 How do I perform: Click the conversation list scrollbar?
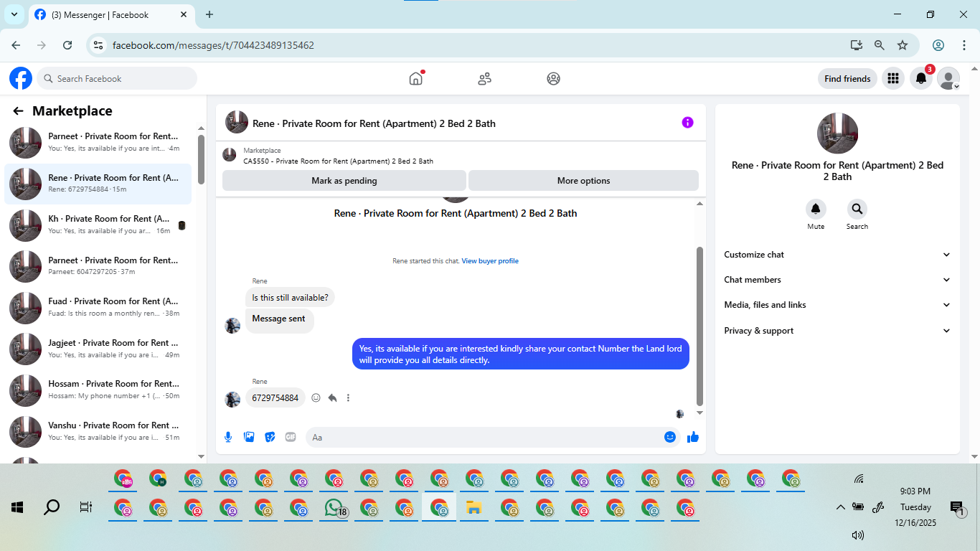pyautogui.click(x=201, y=159)
